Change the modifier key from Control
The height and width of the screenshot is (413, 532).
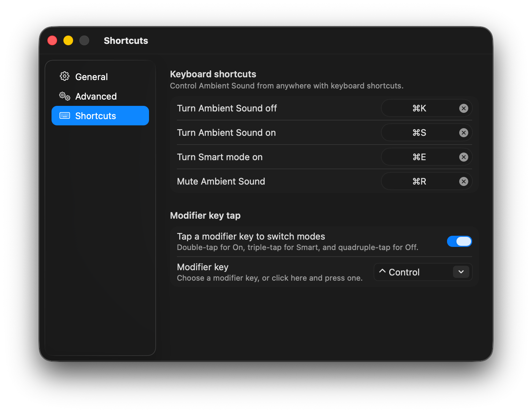coord(423,272)
